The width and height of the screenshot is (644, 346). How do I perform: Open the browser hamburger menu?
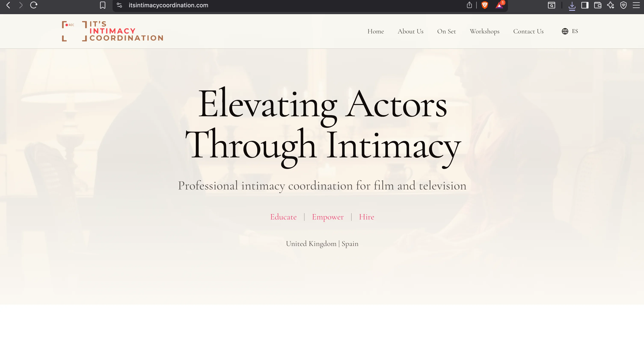pos(636,5)
